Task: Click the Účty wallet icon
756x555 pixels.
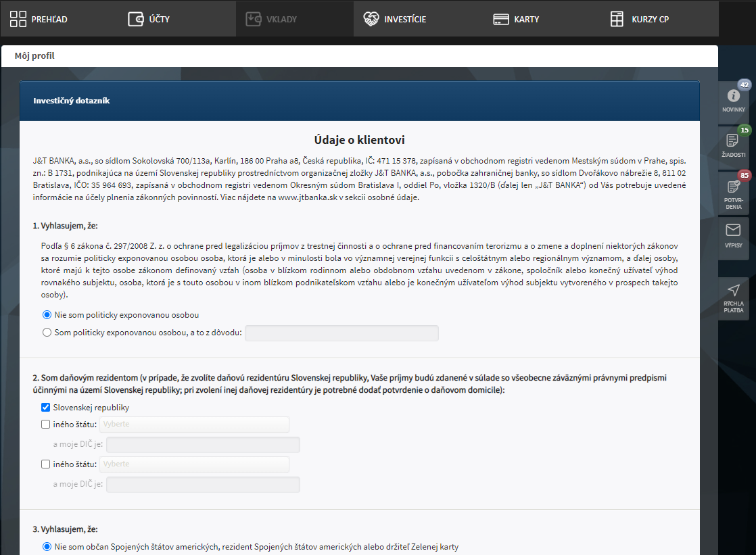Action: 136,19
